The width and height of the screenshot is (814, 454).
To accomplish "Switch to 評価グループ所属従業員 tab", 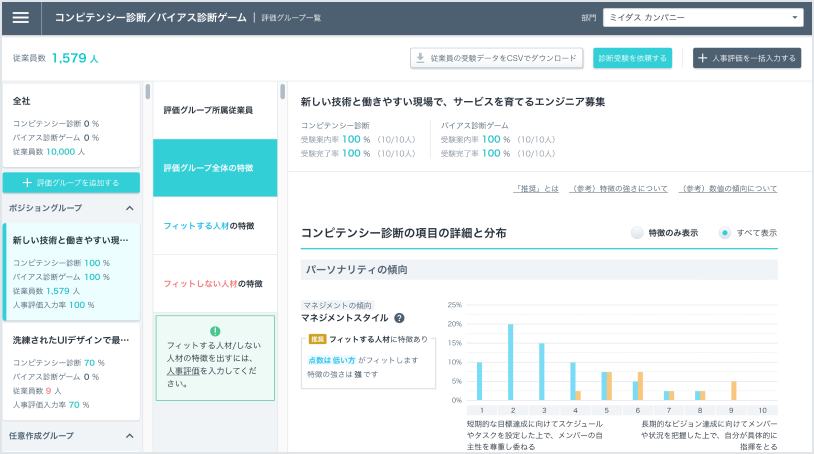I will [208, 110].
